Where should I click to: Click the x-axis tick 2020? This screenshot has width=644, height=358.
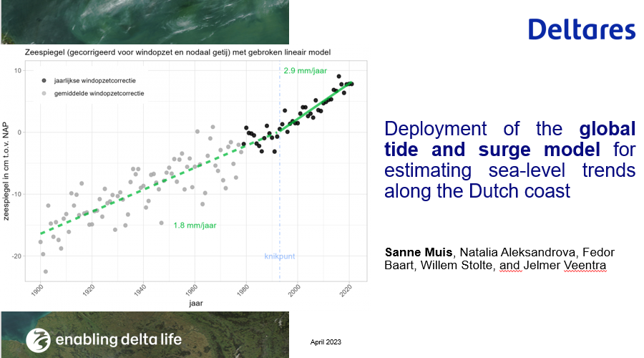tap(346, 290)
